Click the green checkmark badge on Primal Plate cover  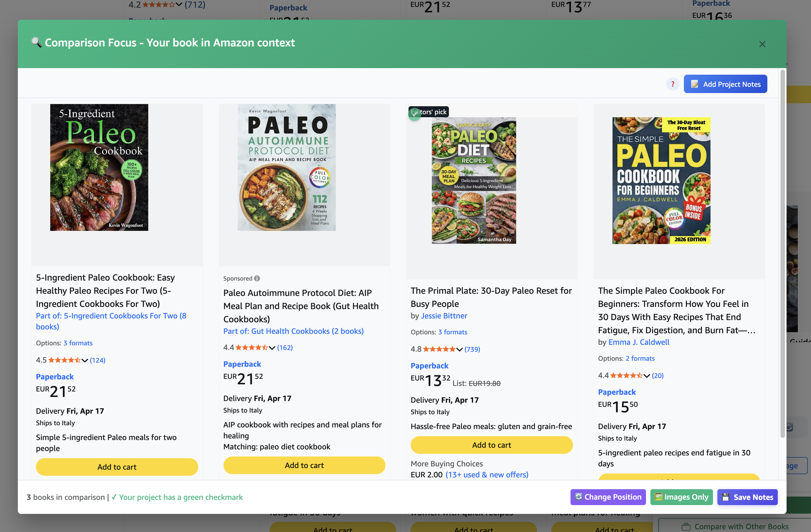414,115
